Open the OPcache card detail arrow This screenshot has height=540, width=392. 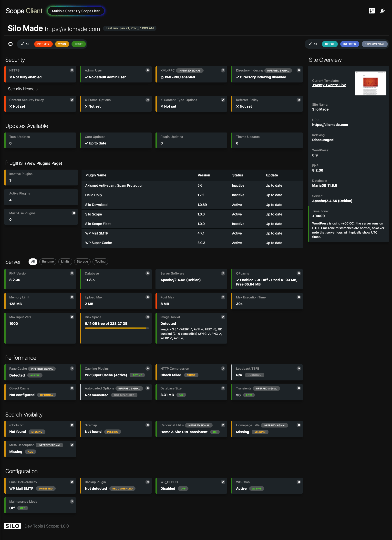(x=299, y=273)
